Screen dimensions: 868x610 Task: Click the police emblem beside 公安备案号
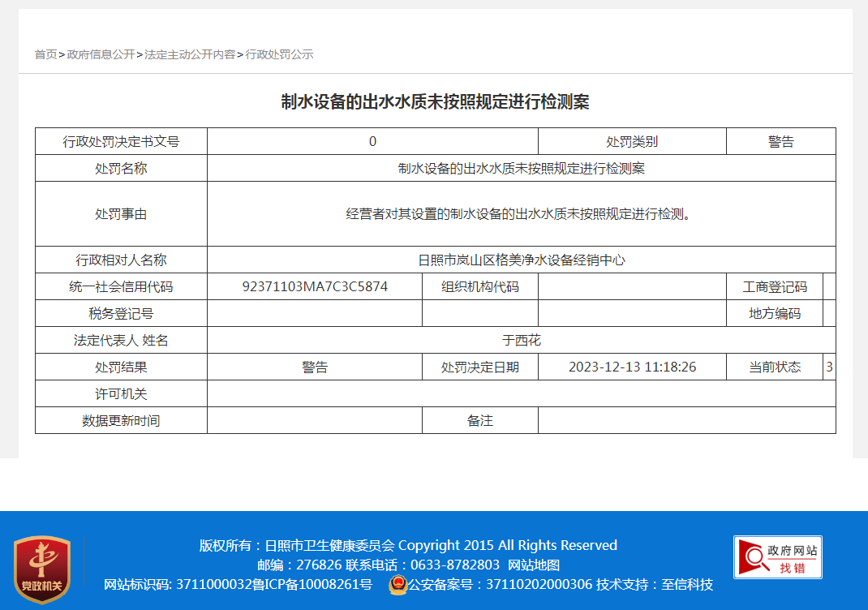pos(397,585)
